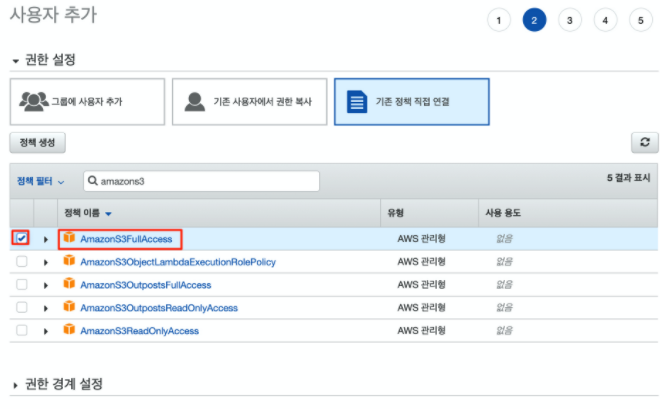Click the orange box icon beside AmazonS3ObjectLambdaExecutionRolePolicy
The image size is (660, 409).
[69, 261]
